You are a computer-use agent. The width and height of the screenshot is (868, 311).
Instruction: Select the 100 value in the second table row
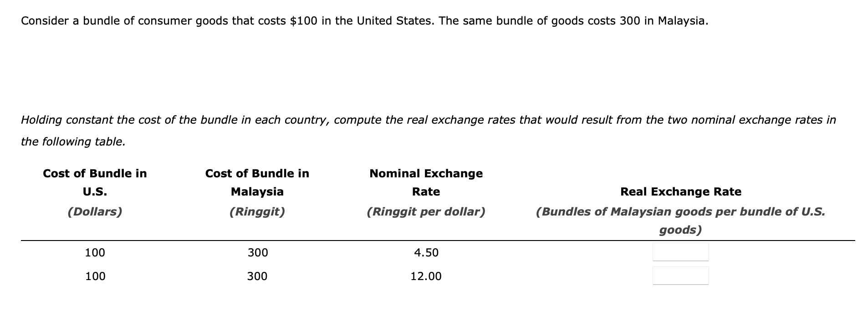pos(95,276)
